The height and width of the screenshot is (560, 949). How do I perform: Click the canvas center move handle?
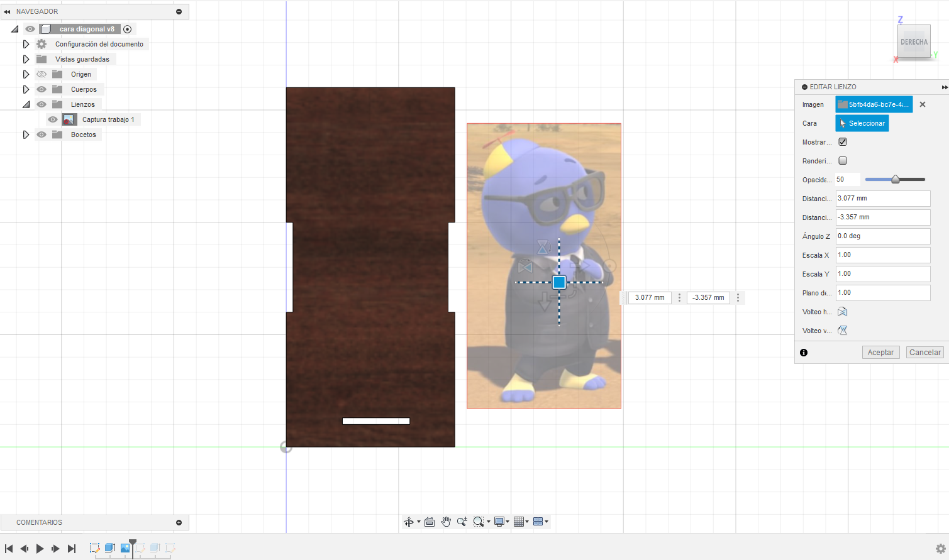pyautogui.click(x=559, y=282)
